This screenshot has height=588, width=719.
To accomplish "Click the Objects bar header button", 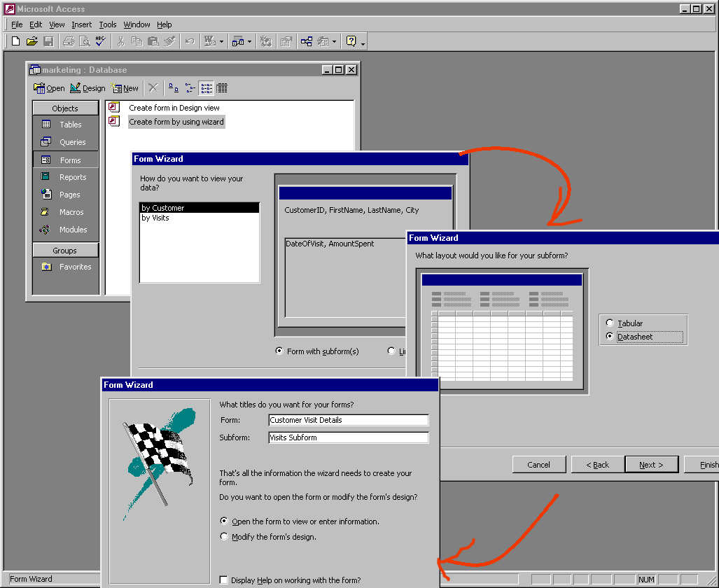I will point(65,108).
